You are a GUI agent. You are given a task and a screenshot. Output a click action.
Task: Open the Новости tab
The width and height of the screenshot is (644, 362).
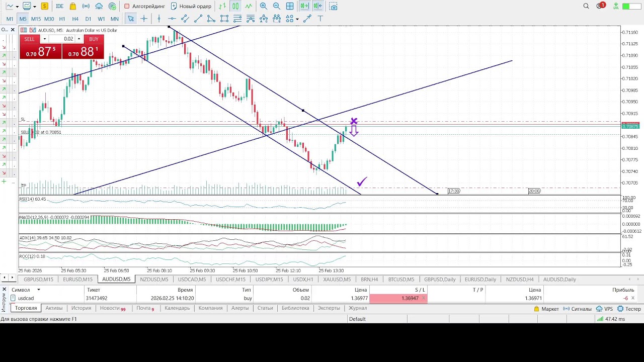[112, 308]
